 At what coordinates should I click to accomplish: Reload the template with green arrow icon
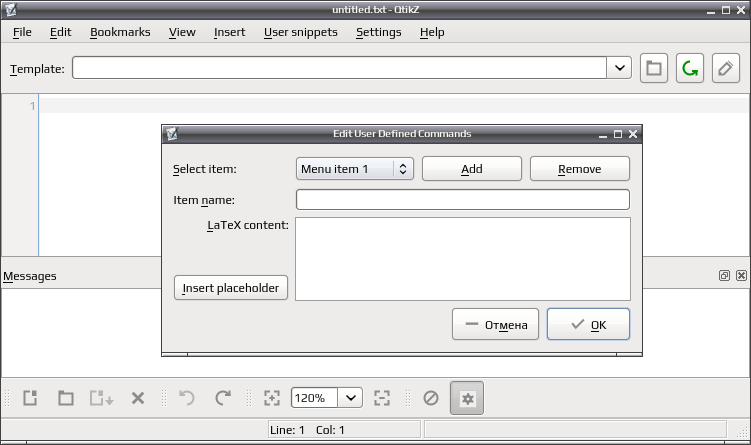(690, 68)
